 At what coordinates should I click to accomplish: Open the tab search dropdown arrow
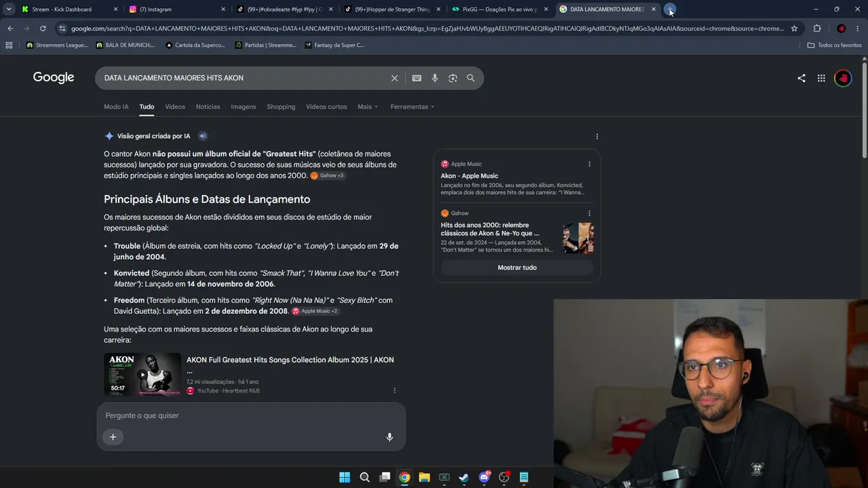coord(9,9)
